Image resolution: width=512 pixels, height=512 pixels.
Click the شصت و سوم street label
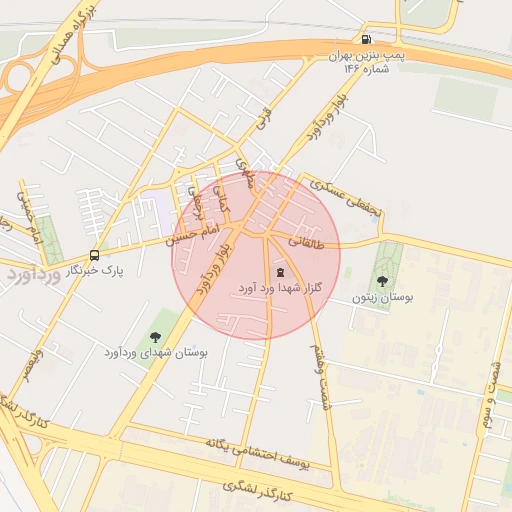[491, 396]
